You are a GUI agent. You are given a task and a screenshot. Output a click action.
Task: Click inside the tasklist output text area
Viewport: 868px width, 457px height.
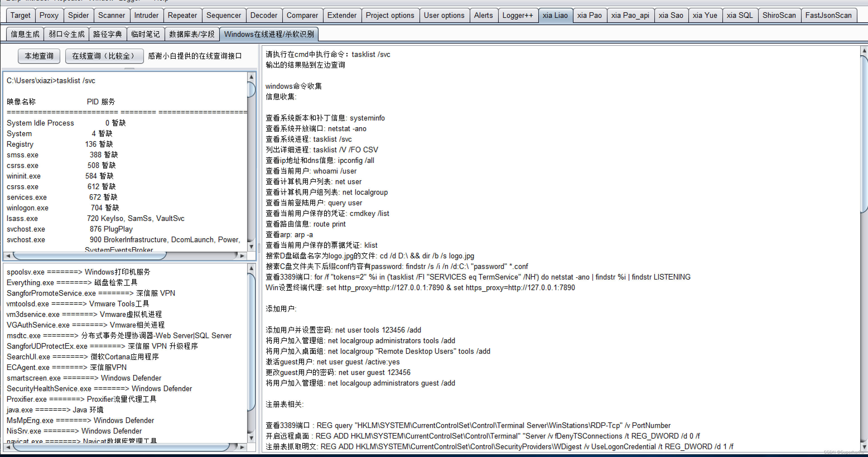pyautogui.click(x=125, y=162)
